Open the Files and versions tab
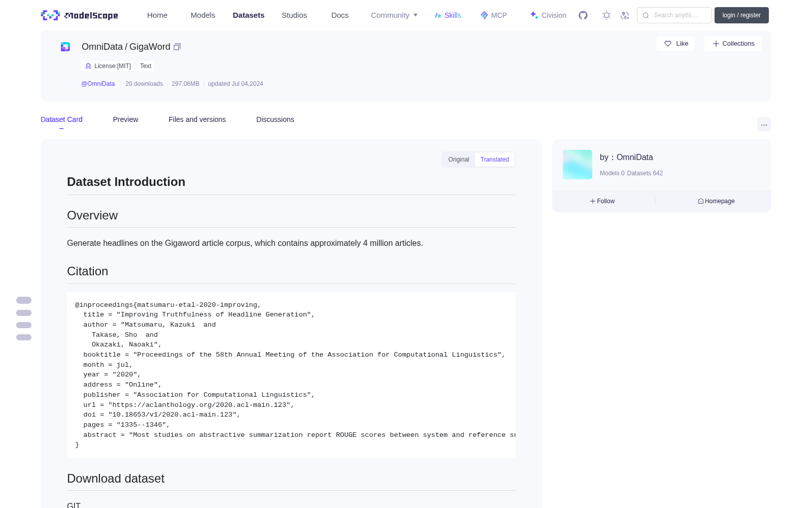The image size is (812, 508). tap(197, 119)
